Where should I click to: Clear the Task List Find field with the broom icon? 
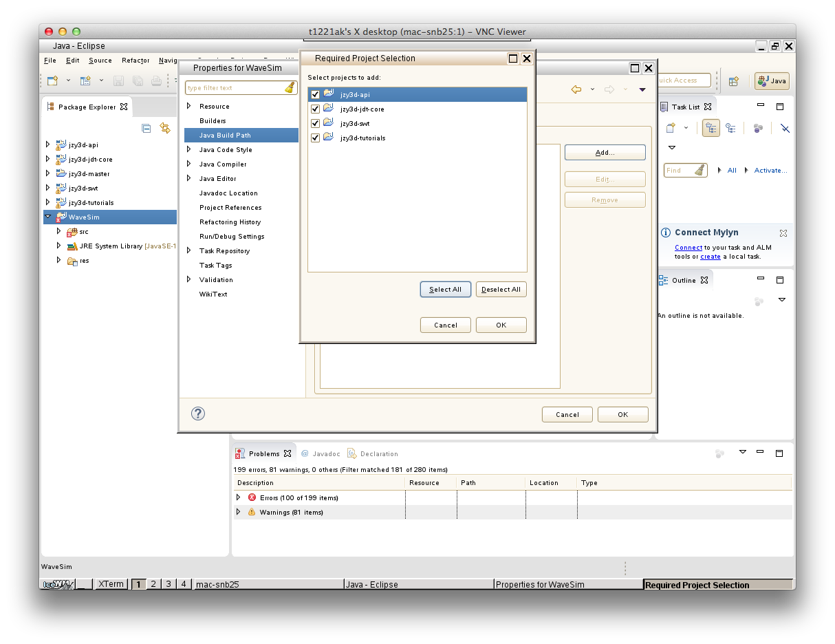700,170
